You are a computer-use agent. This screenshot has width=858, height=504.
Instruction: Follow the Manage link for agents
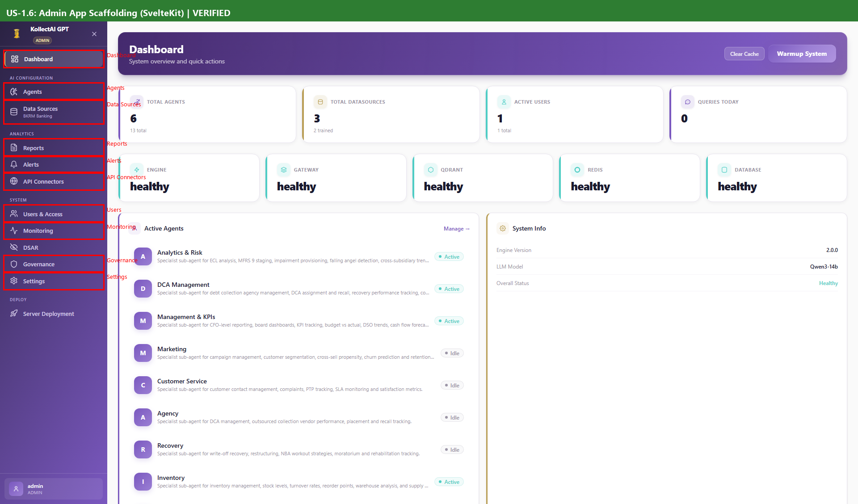click(x=456, y=229)
